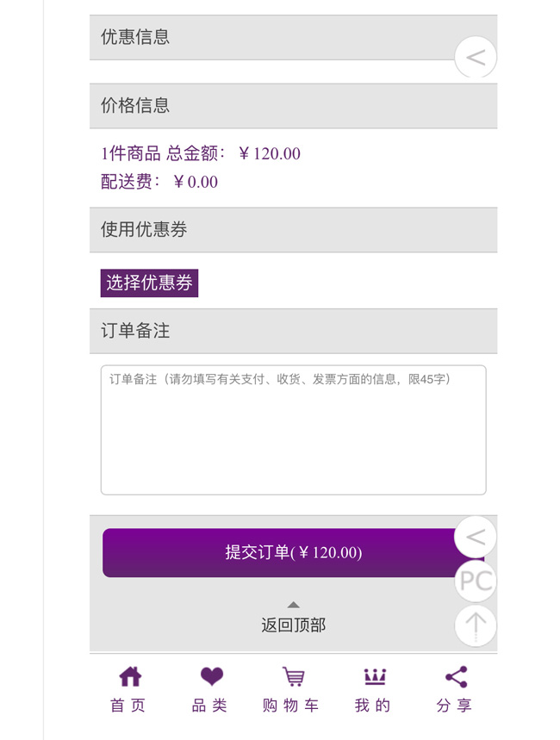Screen dimensions: 560x740
Task: Expand the 价格信息 section header
Action: [293, 106]
